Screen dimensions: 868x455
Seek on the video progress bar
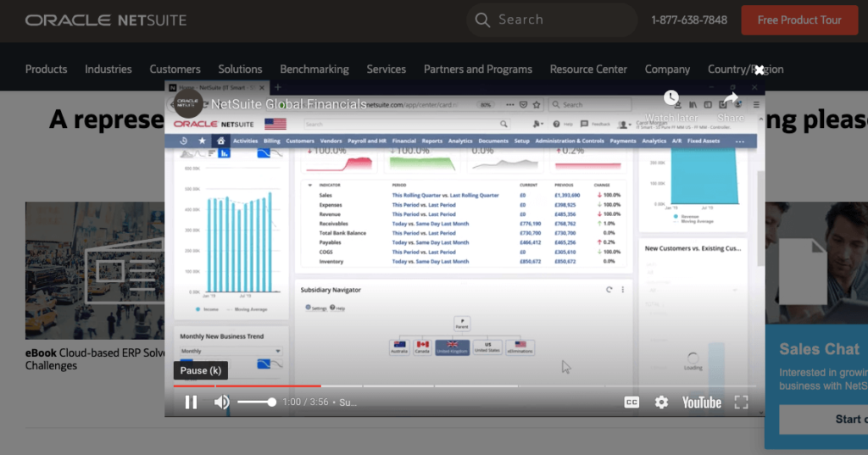(465, 386)
